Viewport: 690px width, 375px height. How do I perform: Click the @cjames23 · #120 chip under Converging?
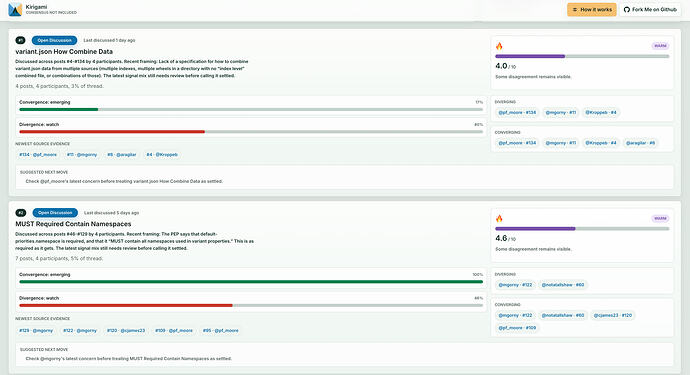point(613,316)
